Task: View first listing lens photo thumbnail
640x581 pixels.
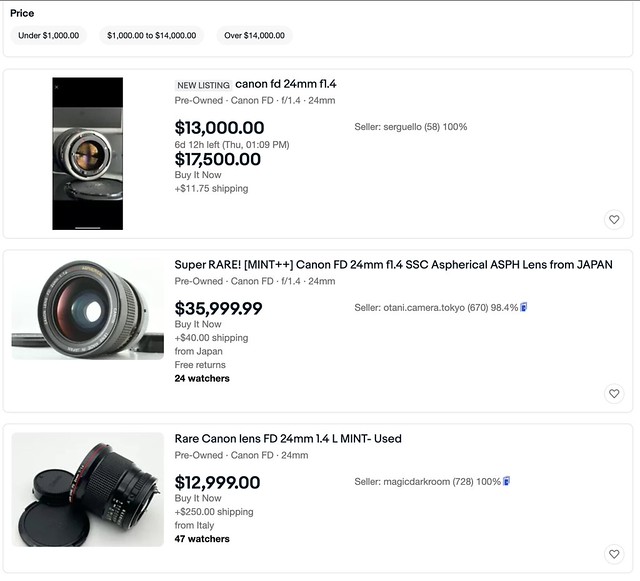Action: (87, 154)
